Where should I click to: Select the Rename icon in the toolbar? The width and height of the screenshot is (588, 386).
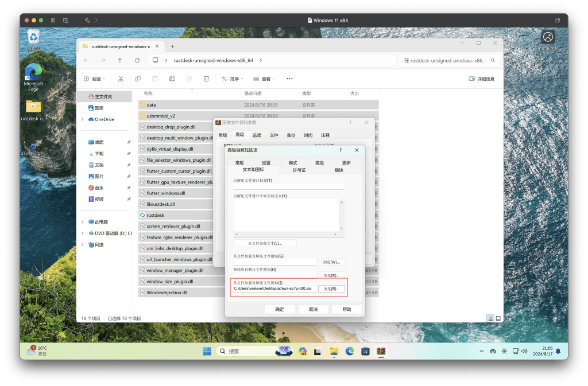[x=172, y=79]
